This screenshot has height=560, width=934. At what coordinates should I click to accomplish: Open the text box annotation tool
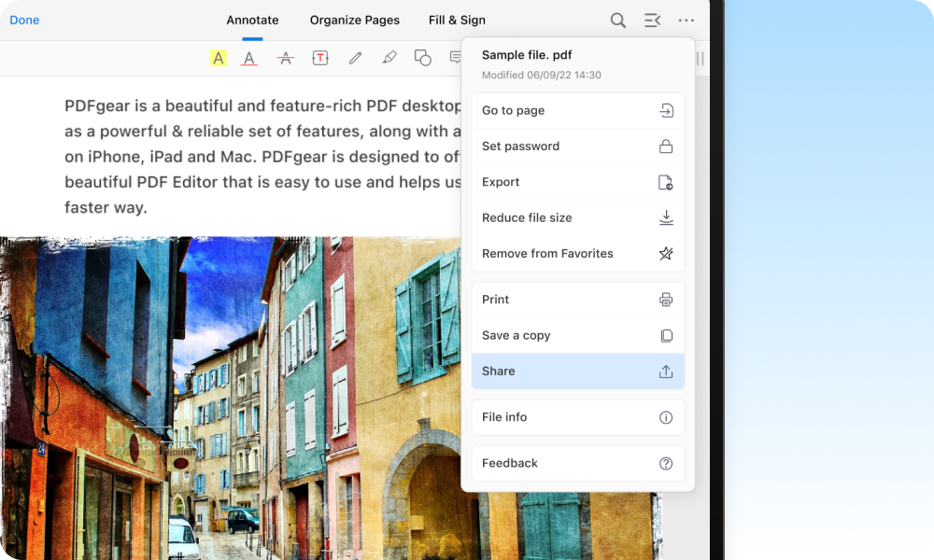pos(320,58)
